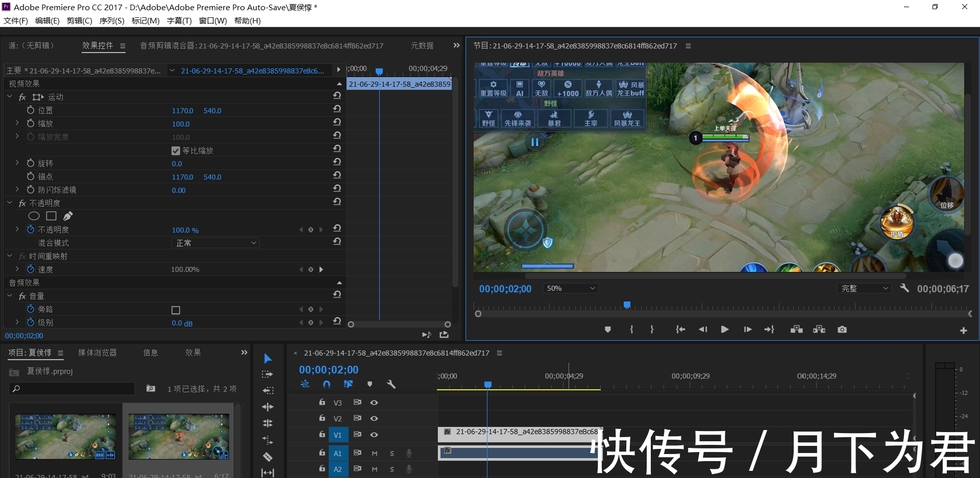The height and width of the screenshot is (478, 980).
Task: Export frame with camera icon
Action: pos(842,330)
